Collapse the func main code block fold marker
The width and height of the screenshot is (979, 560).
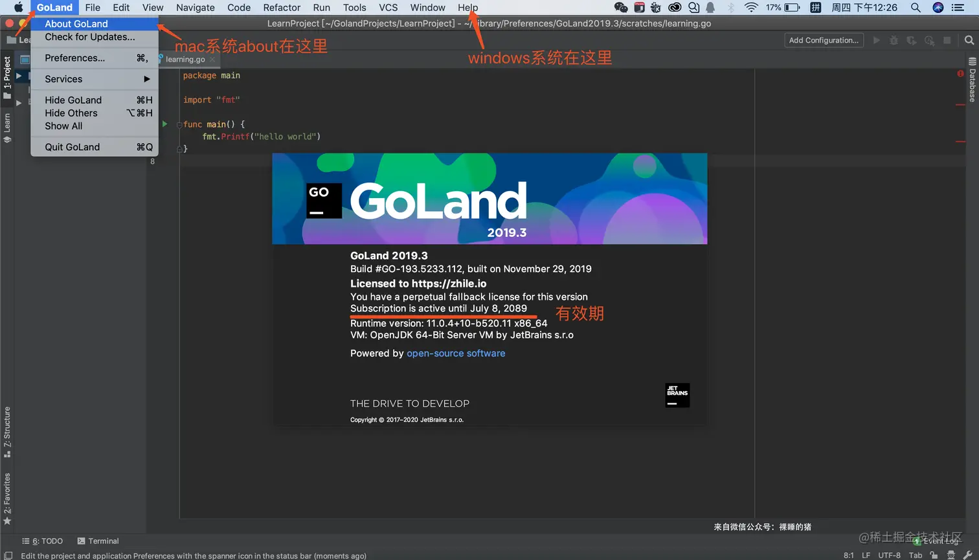click(x=179, y=124)
